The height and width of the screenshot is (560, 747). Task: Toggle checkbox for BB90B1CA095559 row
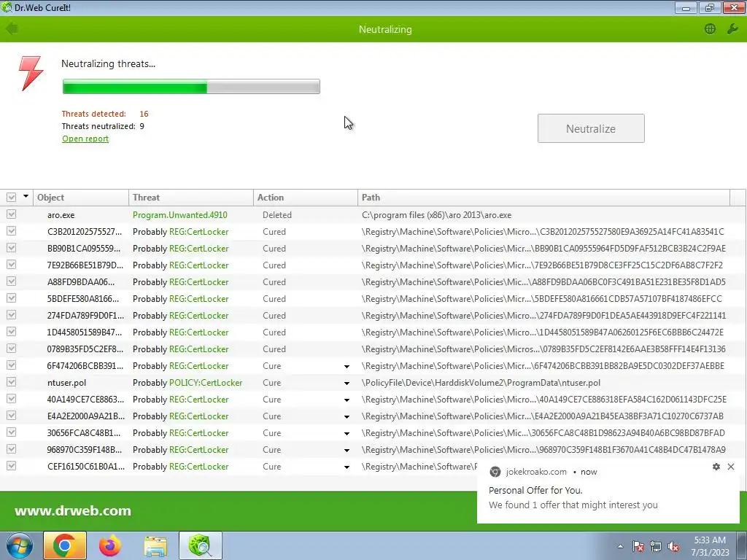pyautogui.click(x=12, y=248)
